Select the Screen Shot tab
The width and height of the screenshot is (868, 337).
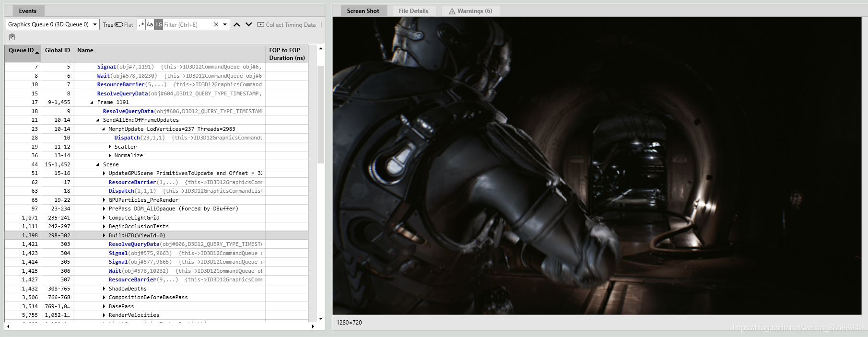[363, 11]
